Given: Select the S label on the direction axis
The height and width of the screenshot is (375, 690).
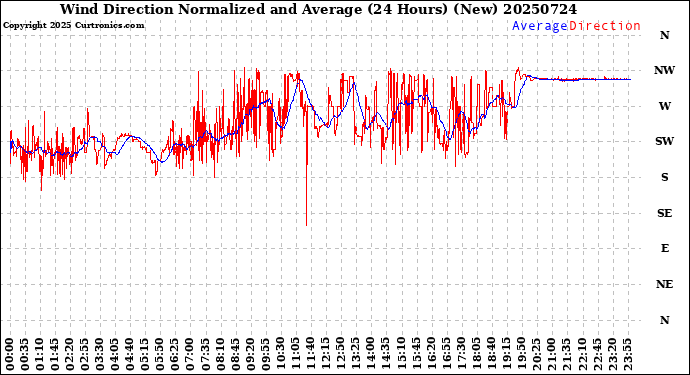Looking at the screenshot, I should pyautogui.click(x=664, y=177).
